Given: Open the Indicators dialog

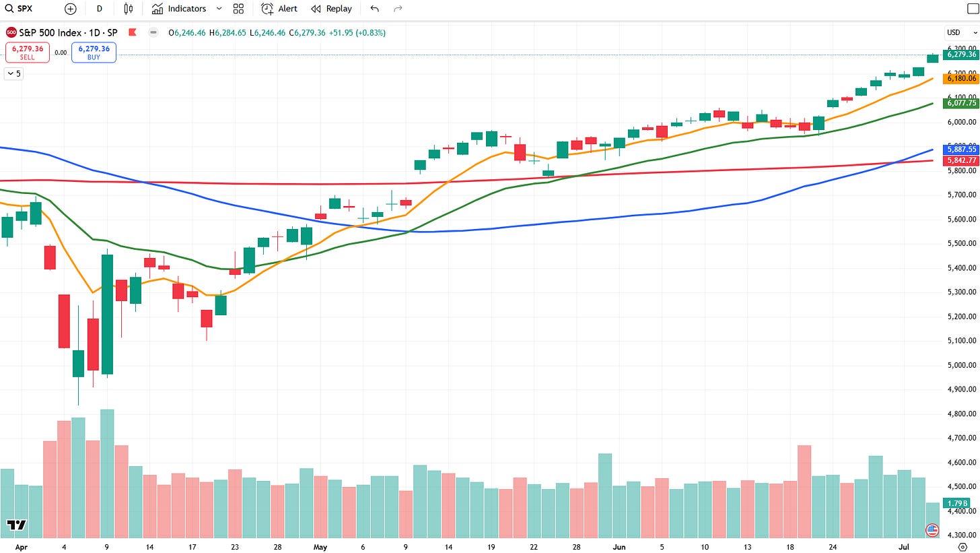Looking at the screenshot, I should point(179,9).
